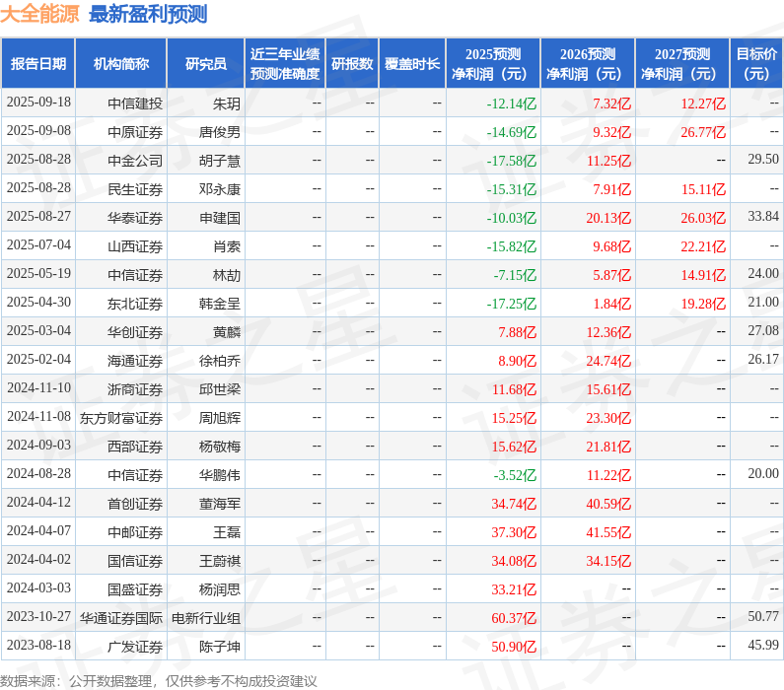Click the 2025预测净利润 column header
This screenshot has height=690, width=784.
pyautogui.click(x=493, y=64)
